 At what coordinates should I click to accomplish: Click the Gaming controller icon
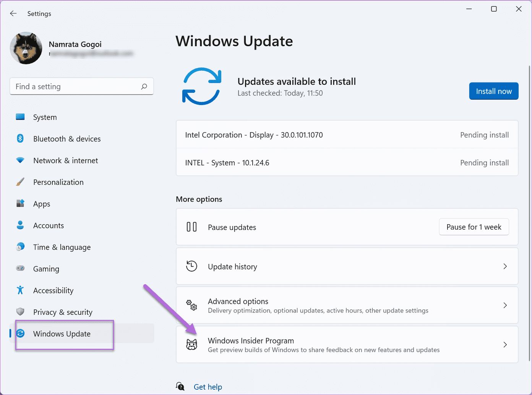20,269
